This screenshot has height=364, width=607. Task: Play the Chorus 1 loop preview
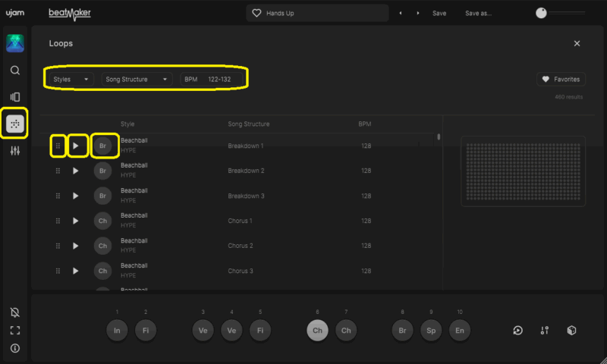75,221
